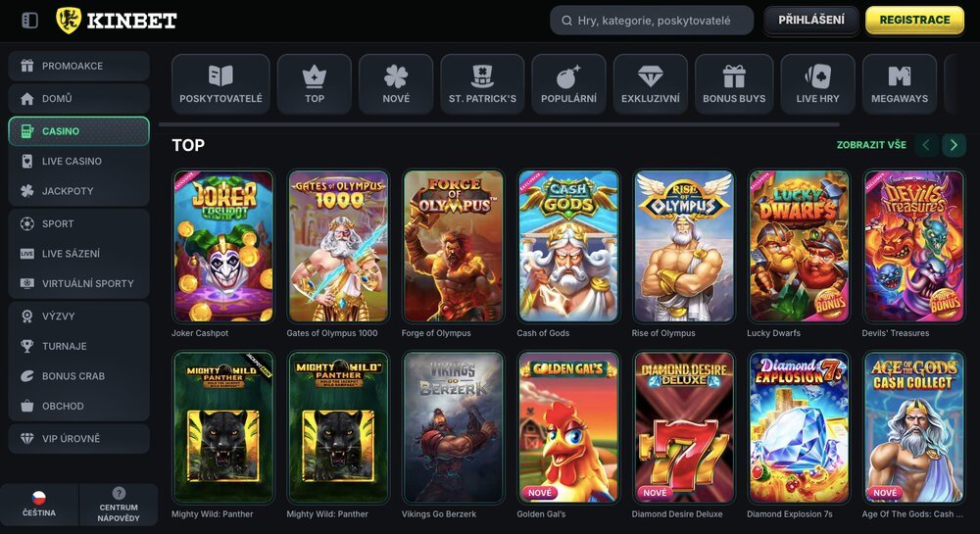
Task: Open the TOP crown category
Action: 315,83
